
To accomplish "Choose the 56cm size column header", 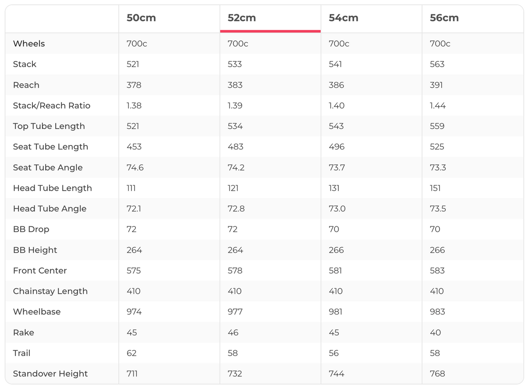I will tap(444, 18).
